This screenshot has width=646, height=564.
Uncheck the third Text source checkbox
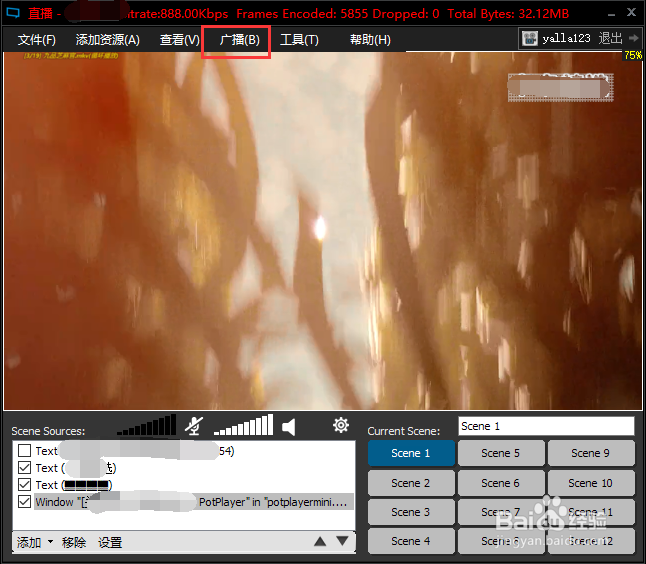[x=25, y=484]
